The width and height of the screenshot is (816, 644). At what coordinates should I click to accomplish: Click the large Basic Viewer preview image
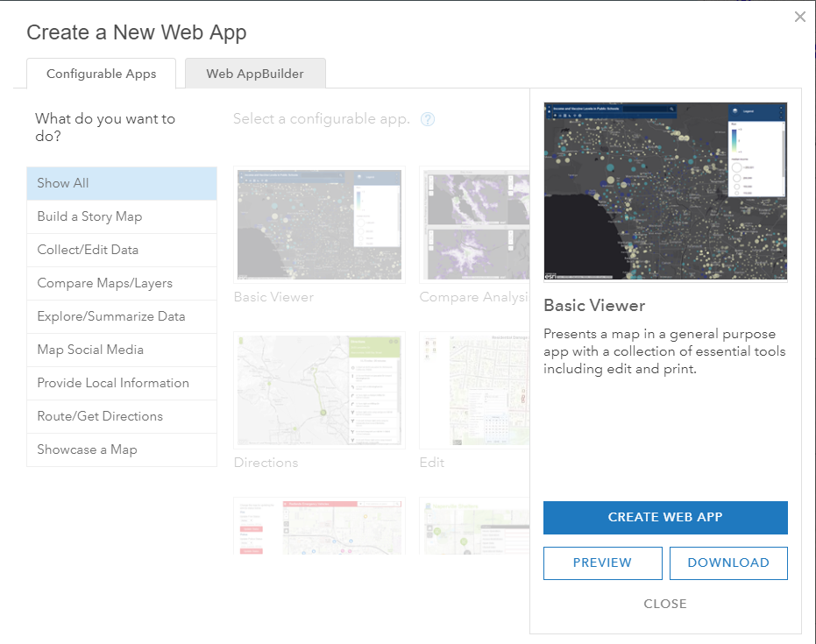[665, 191]
